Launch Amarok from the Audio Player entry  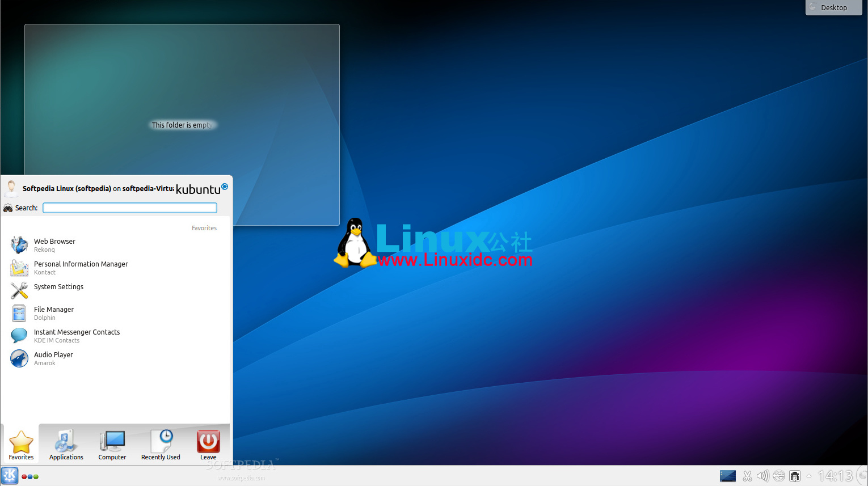tap(53, 355)
